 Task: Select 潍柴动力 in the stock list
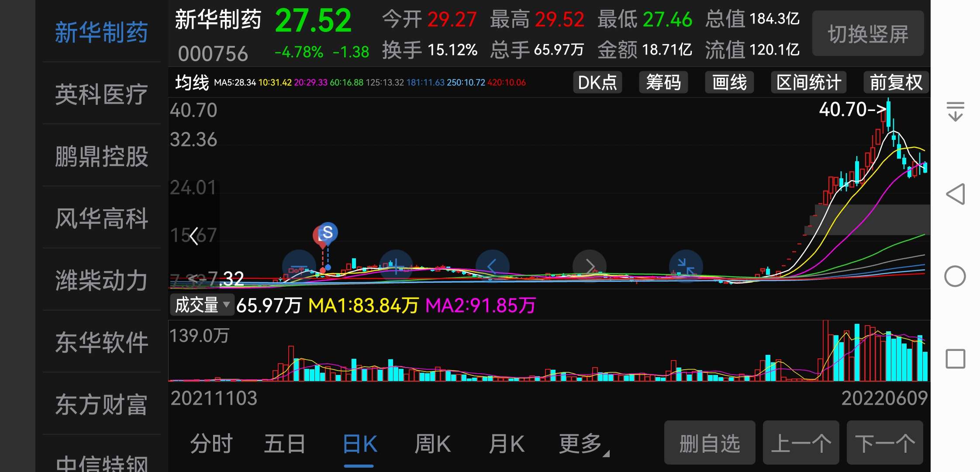[x=101, y=280]
